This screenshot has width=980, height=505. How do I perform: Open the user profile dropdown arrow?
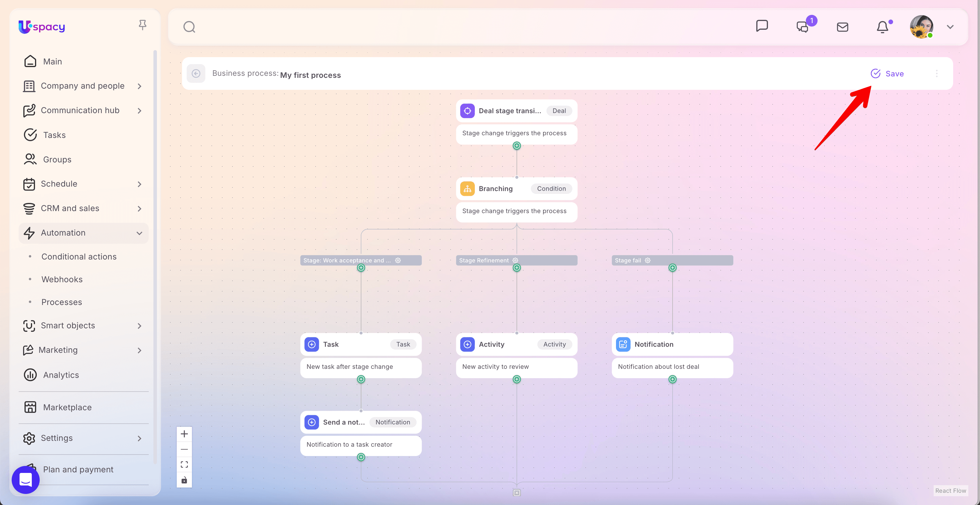click(x=950, y=27)
